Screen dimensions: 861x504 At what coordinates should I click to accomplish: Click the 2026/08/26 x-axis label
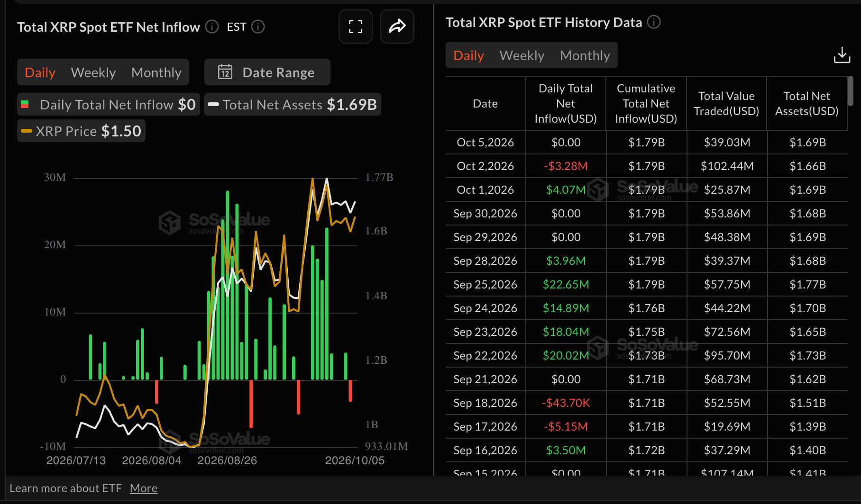(x=227, y=460)
